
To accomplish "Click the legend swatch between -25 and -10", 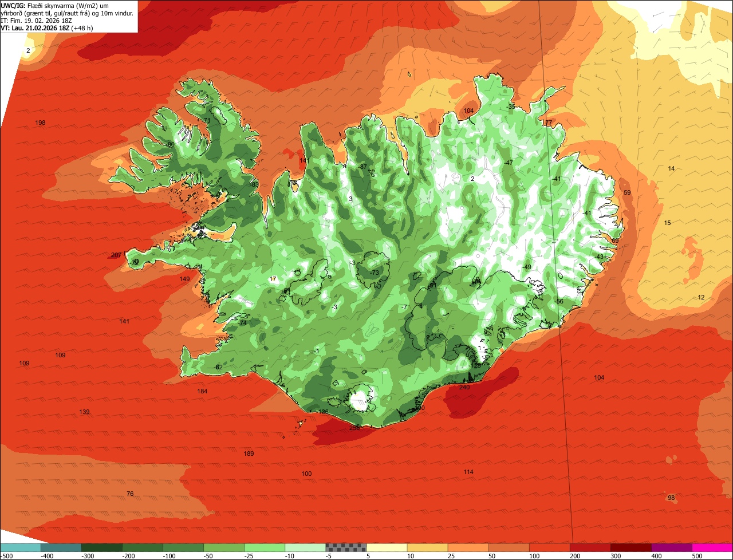I will 265,547.
